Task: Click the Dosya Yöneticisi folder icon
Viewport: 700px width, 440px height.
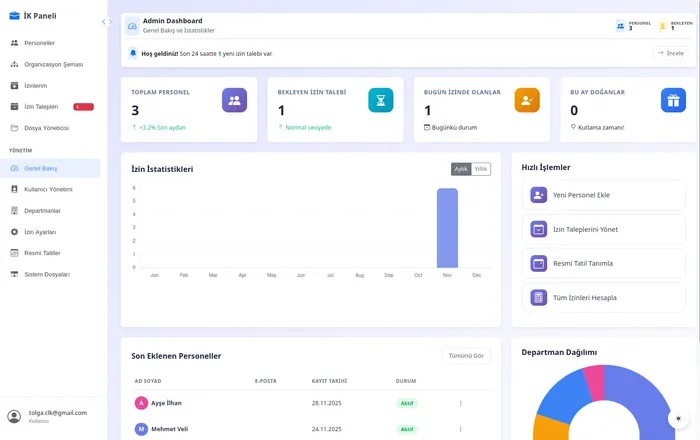Action: (x=14, y=128)
